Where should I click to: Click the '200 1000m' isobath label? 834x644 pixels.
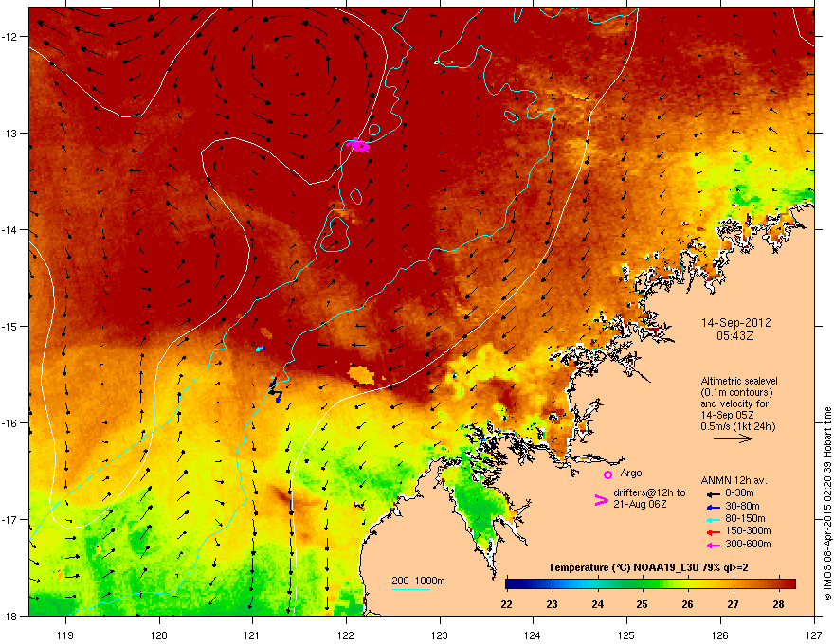418,581
